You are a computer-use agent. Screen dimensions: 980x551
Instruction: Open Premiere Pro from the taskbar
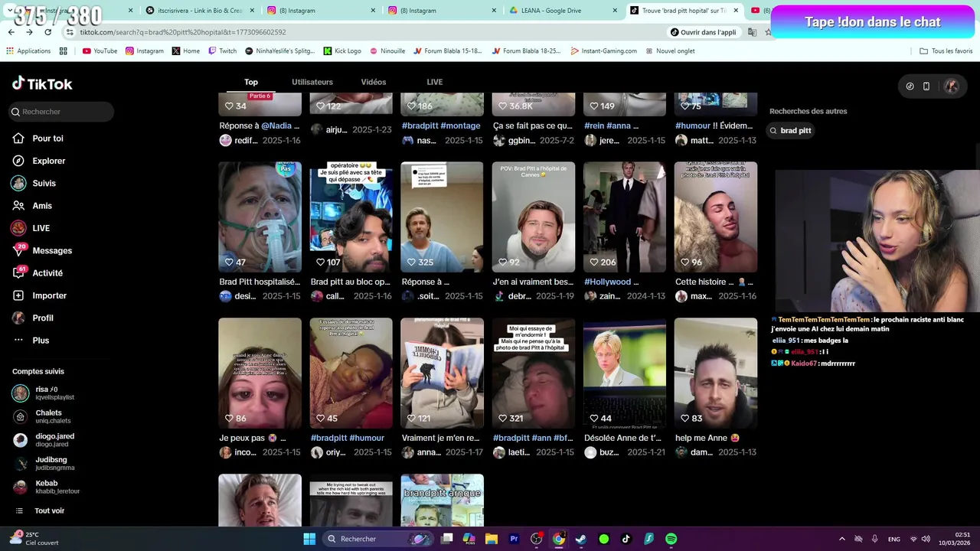point(514,539)
